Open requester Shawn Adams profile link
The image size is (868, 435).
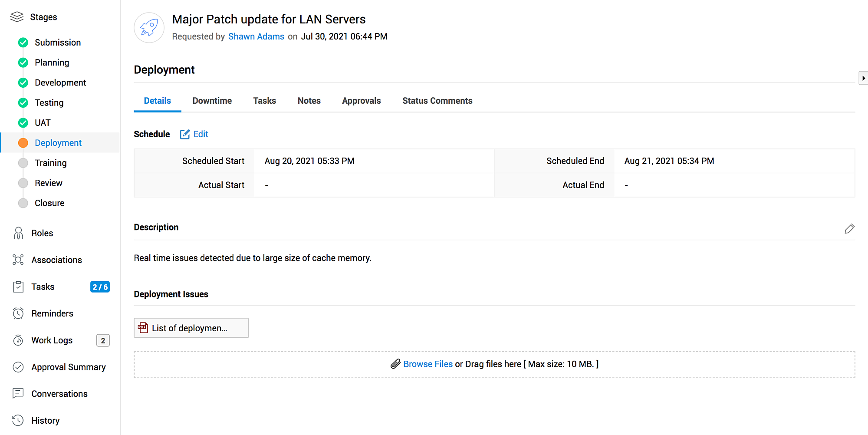tap(256, 36)
